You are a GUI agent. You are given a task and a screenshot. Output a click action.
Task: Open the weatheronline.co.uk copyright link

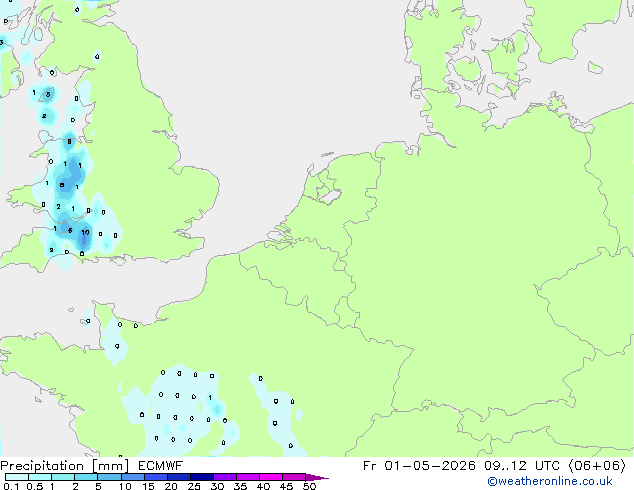click(x=550, y=481)
